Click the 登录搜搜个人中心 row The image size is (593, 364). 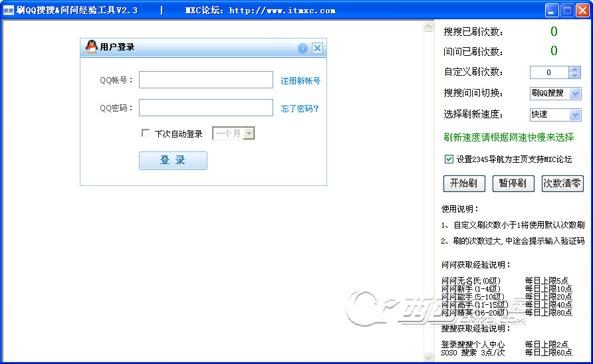pos(505,344)
